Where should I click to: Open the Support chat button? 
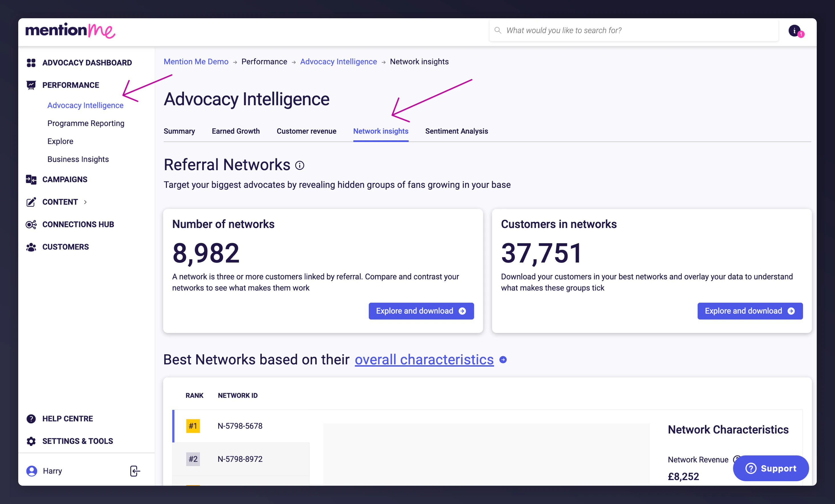point(771,468)
